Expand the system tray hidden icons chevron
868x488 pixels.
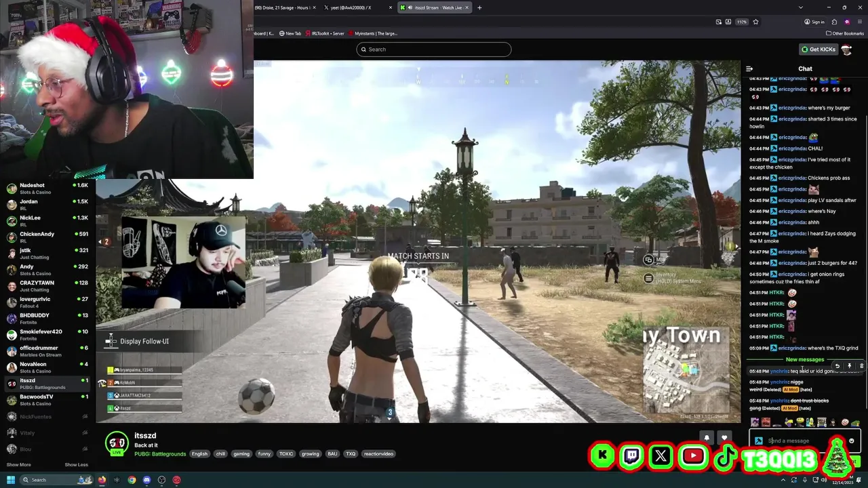(x=784, y=480)
